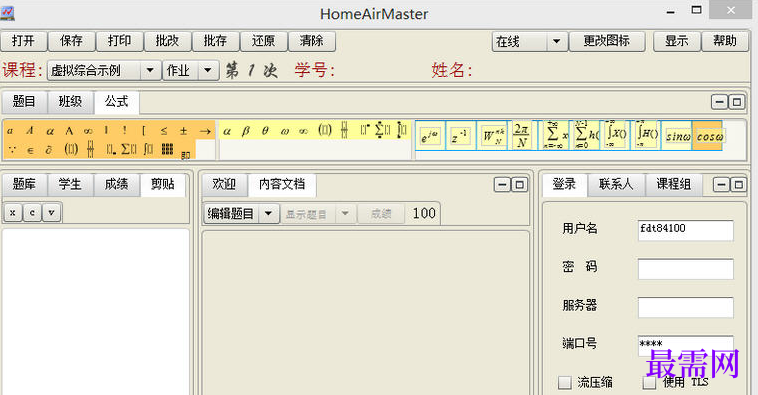
Task: Select the 'because' dots symbol in orange palette
Action: 12,150
